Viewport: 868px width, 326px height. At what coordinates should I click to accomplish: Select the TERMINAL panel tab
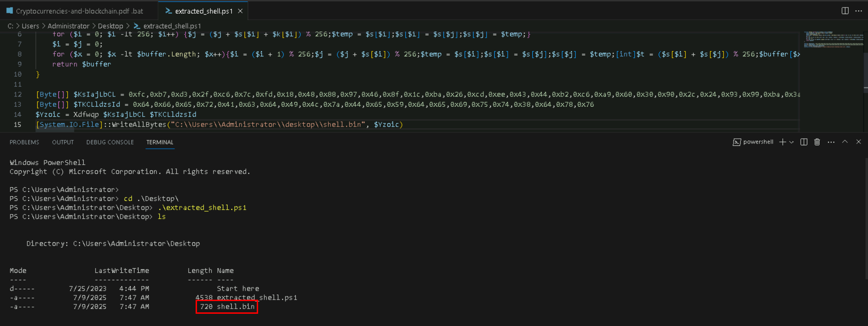coord(160,142)
